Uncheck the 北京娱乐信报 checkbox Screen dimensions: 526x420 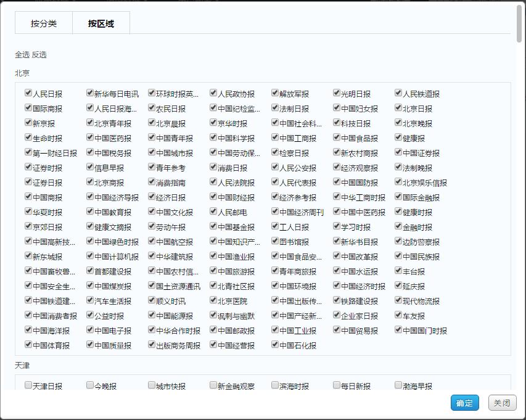click(x=398, y=181)
